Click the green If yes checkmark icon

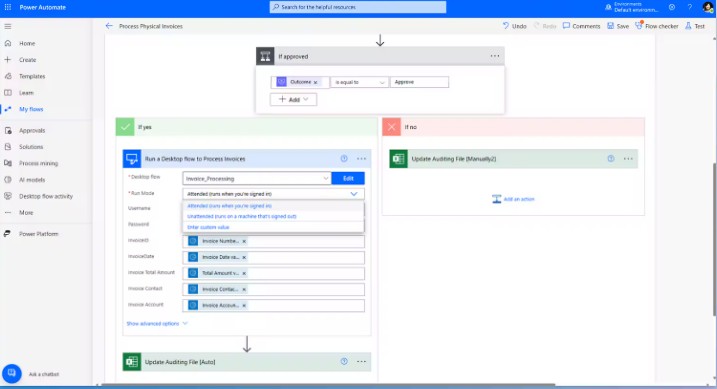pyautogui.click(x=125, y=127)
